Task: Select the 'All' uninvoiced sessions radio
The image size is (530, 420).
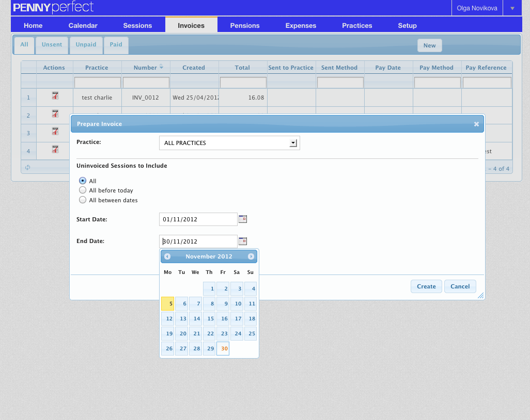Action: (x=83, y=181)
